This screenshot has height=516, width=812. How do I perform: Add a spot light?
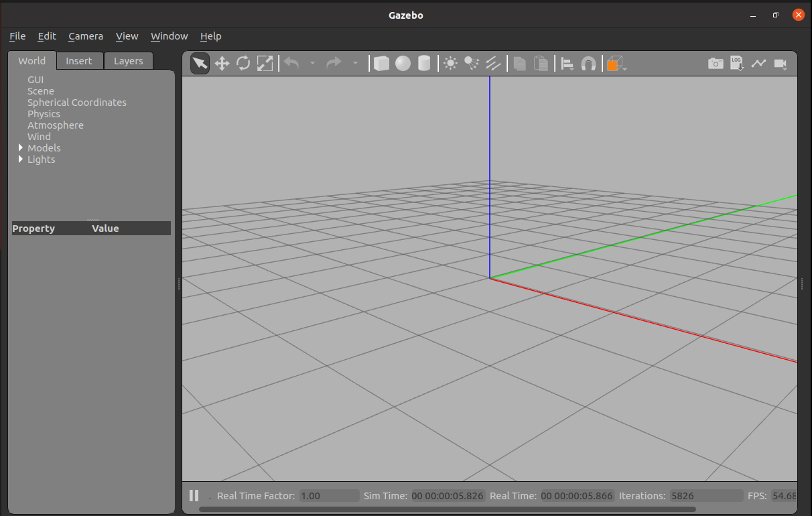[472, 64]
